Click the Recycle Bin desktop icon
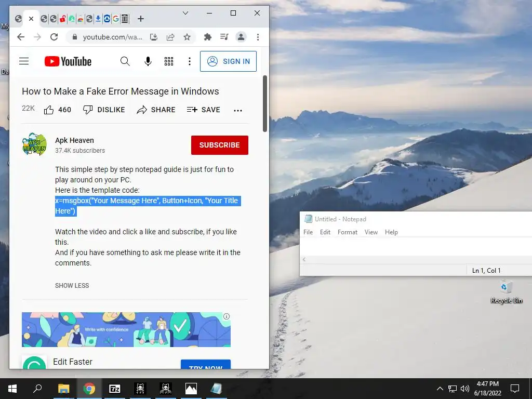532x399 pixels. tap(506, 292)
